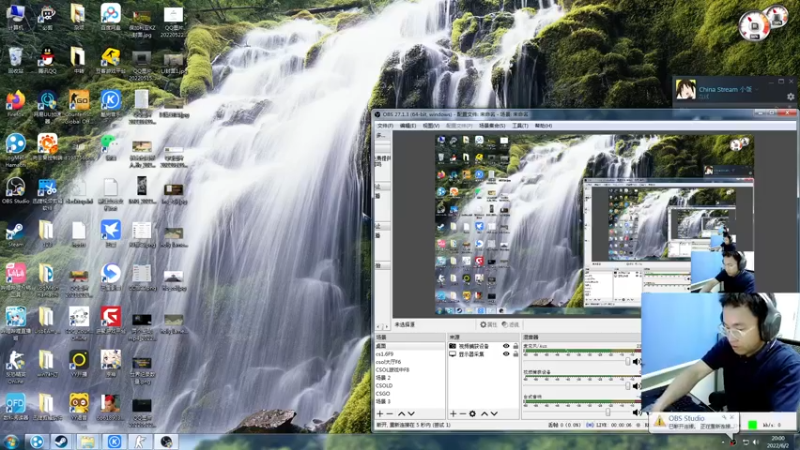This screenshot has height=450, width=800.
Task: Toggle visibility eye of 视频捕获设备 source
Action: (506, 346)
